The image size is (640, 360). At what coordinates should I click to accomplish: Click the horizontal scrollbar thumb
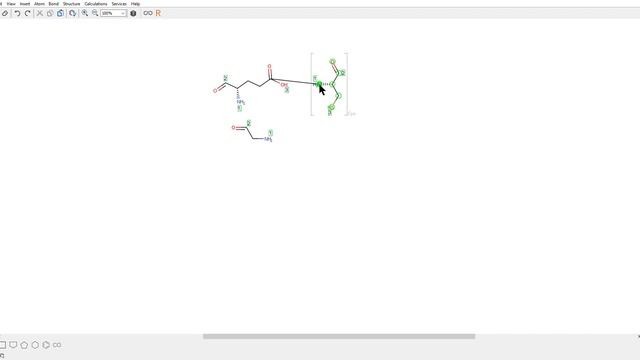click(339, 336)
